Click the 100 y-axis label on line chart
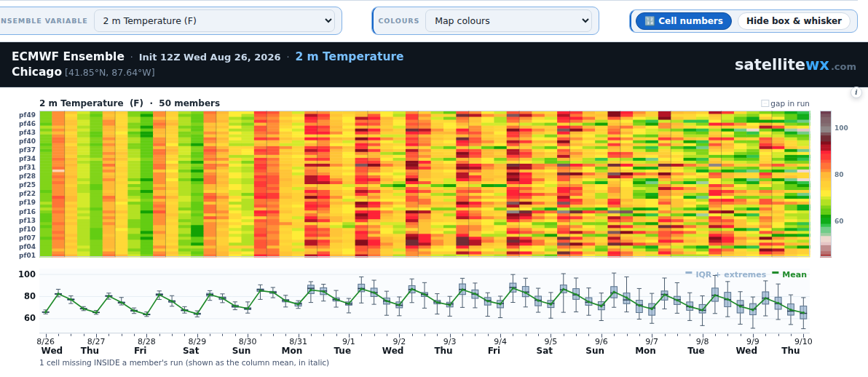The image size is (868, 377). pyautogui.click(x=27, y=274)
